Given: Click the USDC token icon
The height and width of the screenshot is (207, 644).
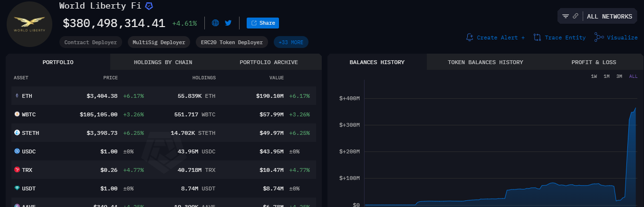Looking at the screenshot, I should [x=17, y=151].
